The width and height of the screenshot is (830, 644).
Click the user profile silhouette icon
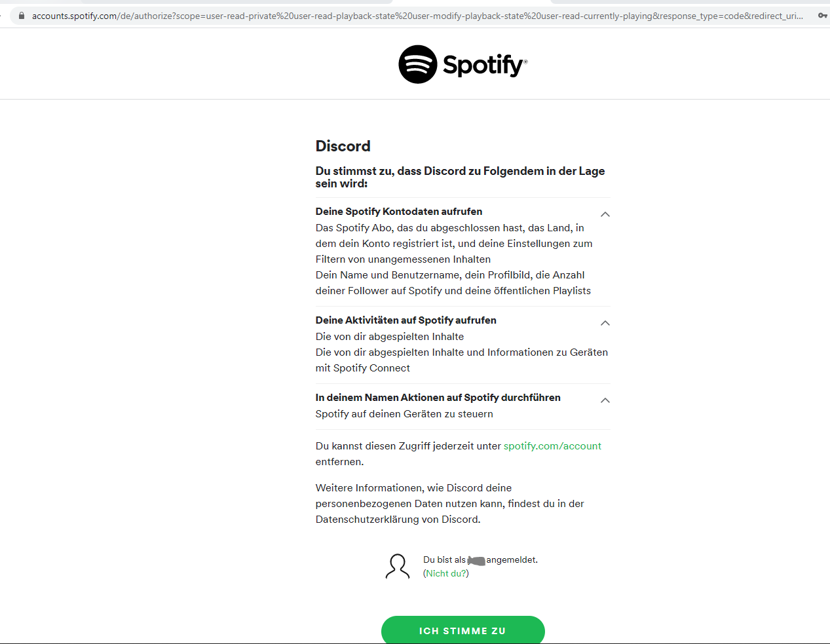(398, 566)
